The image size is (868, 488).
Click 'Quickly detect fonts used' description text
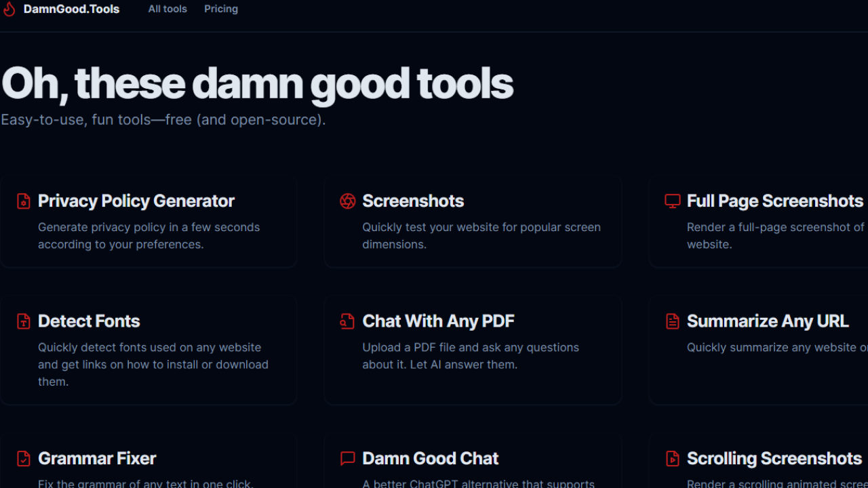[153, 365]
